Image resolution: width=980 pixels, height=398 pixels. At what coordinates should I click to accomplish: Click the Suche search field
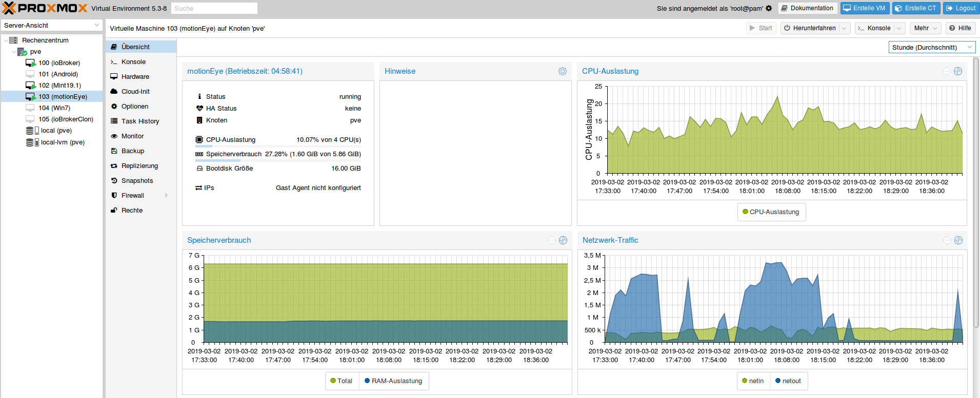tap(214, 8)
